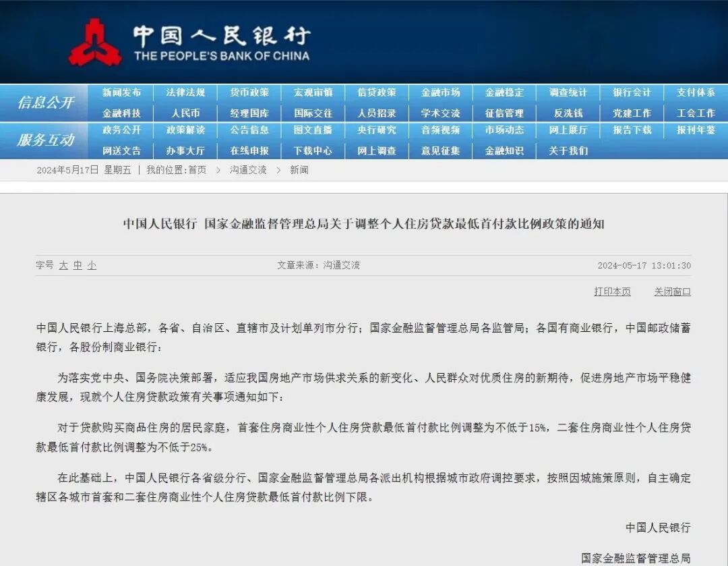Go to 意见征集 section
Viewport: 728px width, 566px height.
tap(441, 150)
